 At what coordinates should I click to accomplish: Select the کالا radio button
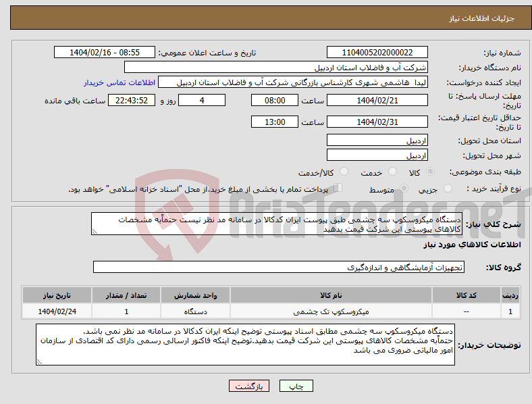pyautogui.click(x=430, y=172)
